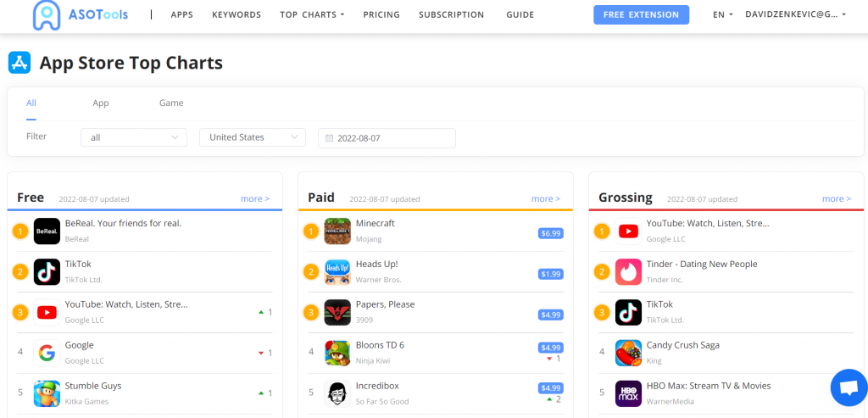Open the EN language selector

[723, 15]
